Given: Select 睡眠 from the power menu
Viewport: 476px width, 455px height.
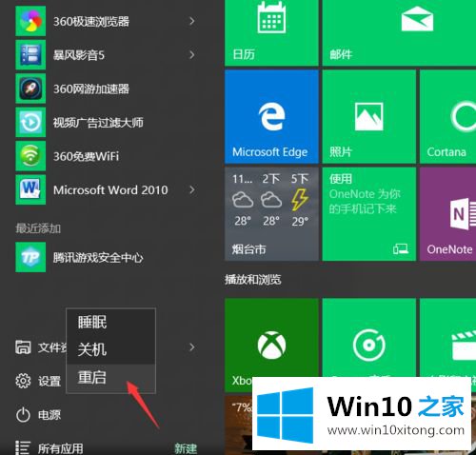Looking at the screenshot, I should (110, 323).
